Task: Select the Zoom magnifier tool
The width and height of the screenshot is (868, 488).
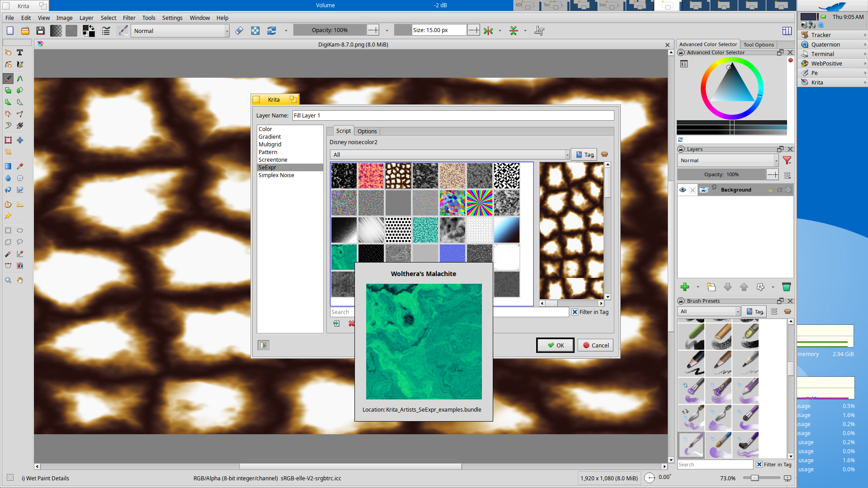Action: coord(8,280)
